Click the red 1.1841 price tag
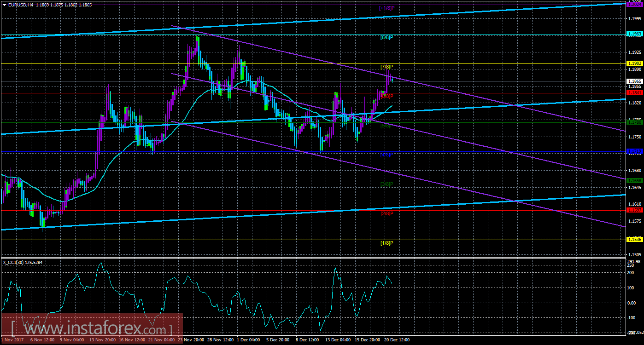This screenshot has height=345, width=644. point(635,92)
